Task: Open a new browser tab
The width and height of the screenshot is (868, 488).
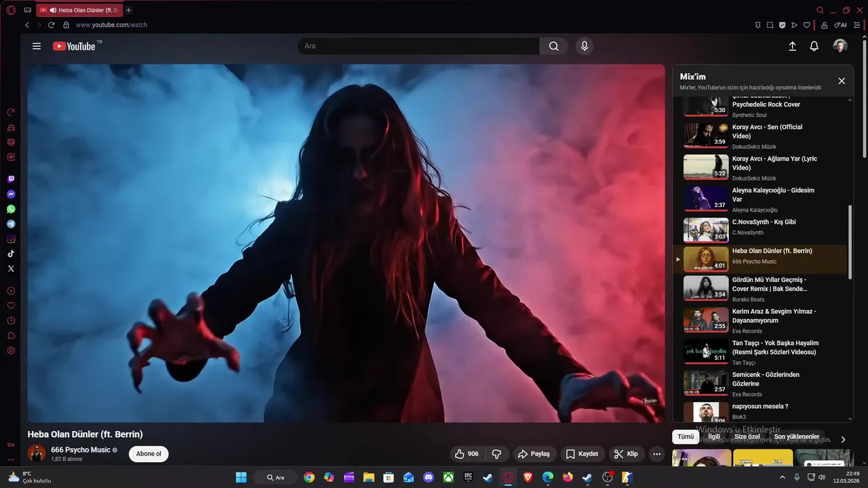Action: (x=129, y=10)
